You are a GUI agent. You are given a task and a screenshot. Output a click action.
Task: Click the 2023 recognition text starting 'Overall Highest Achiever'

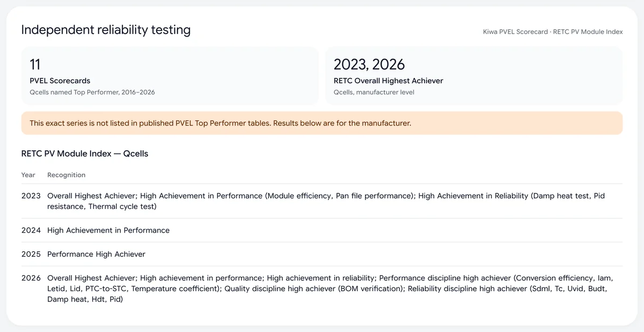[326, 201]
